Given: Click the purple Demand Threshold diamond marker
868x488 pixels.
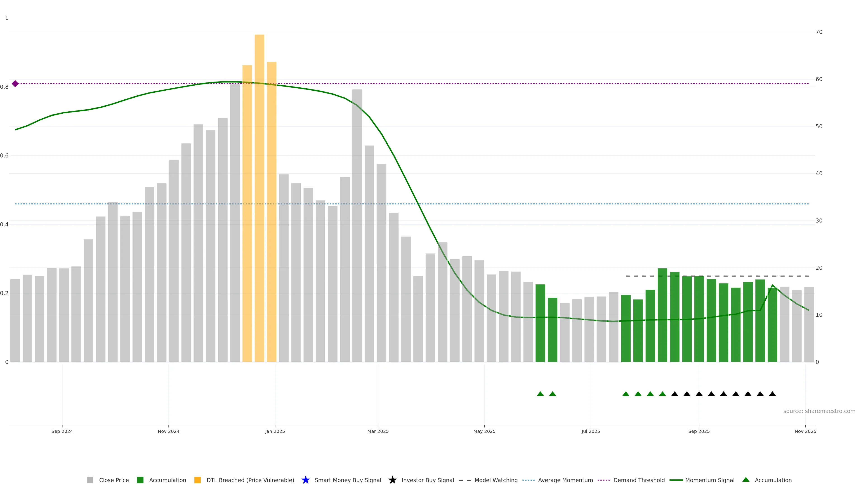Looking at the screenshot, I should pyautogui.click(x=15, y=84).
